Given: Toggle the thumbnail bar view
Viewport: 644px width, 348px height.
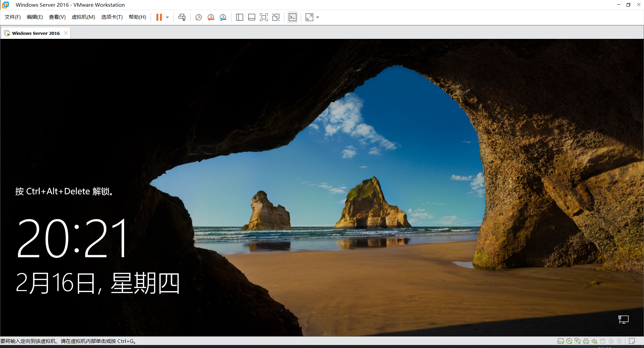Looking at the screenshot, I should (x=252, y=17).
